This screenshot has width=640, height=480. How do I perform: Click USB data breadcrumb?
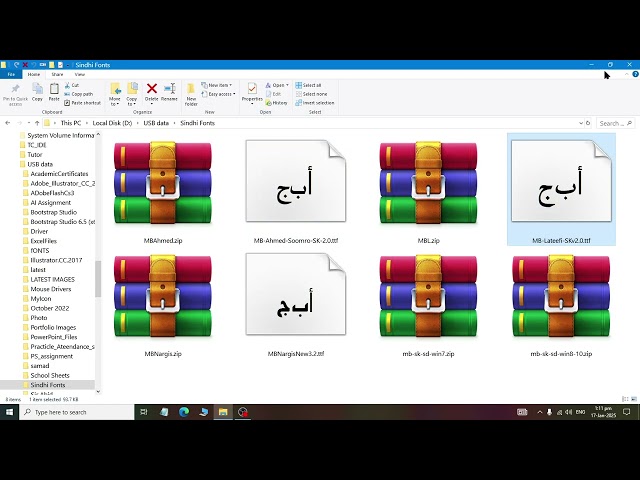point(156,123)
